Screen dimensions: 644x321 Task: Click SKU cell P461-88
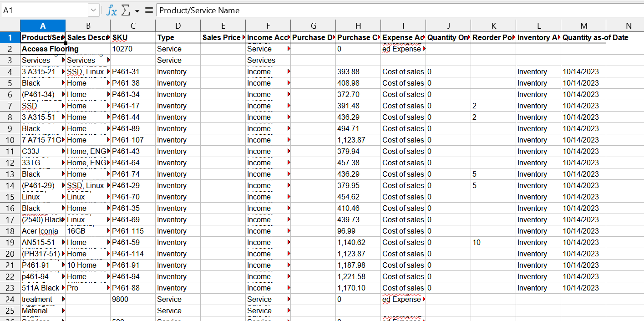(x=133, y=288)
